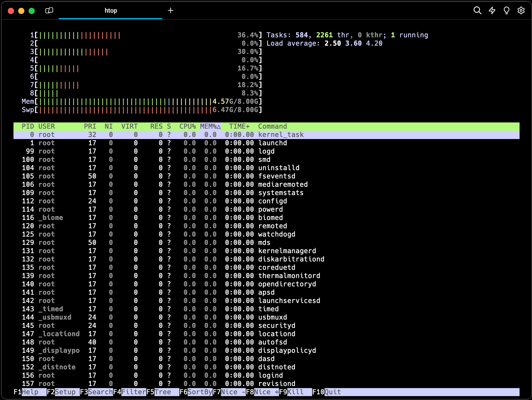Add a new tab with plus icon

170,10
